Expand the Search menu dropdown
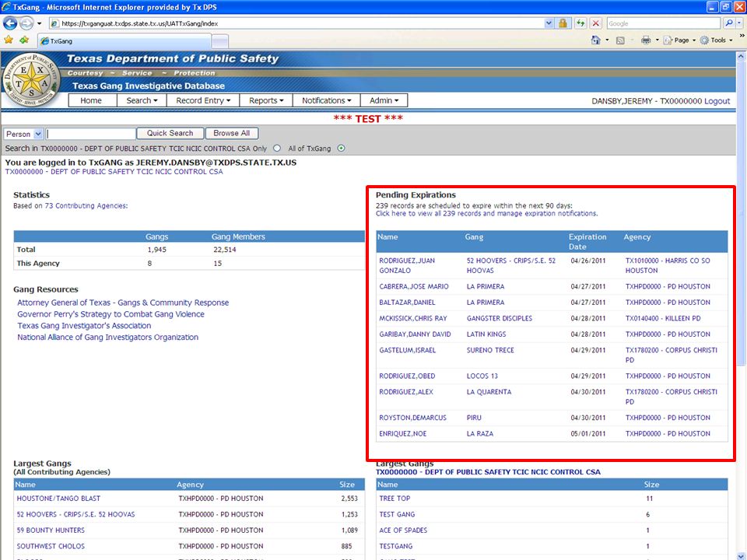 coord(142,100)
